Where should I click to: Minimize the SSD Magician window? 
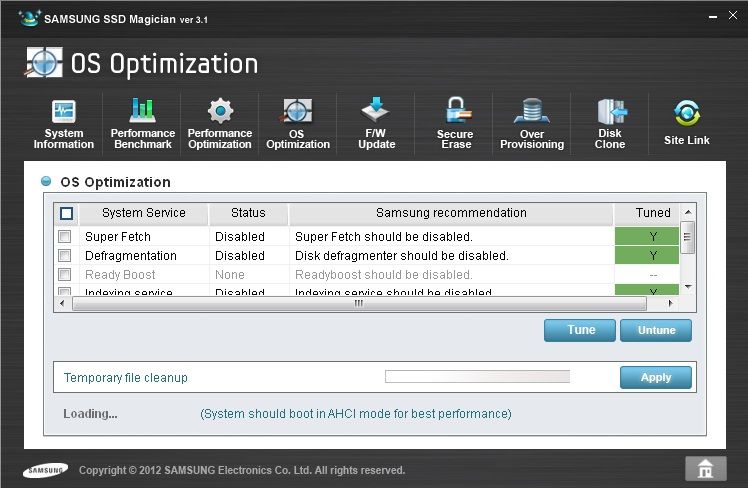(713, 17)
